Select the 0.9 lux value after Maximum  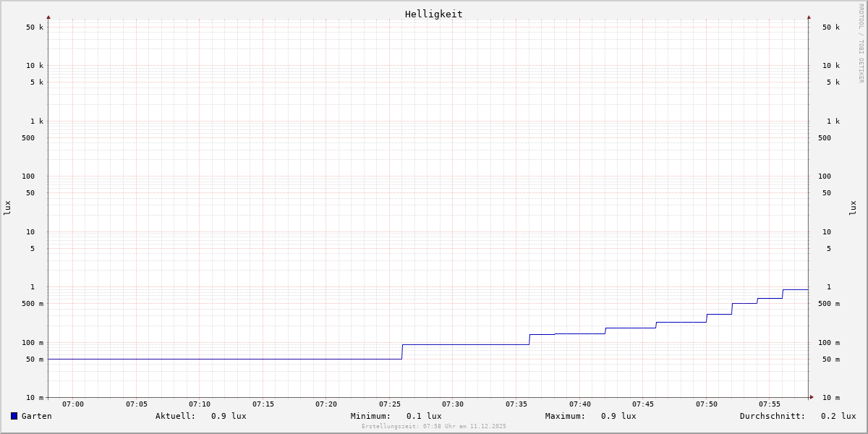tap(618, 416)
